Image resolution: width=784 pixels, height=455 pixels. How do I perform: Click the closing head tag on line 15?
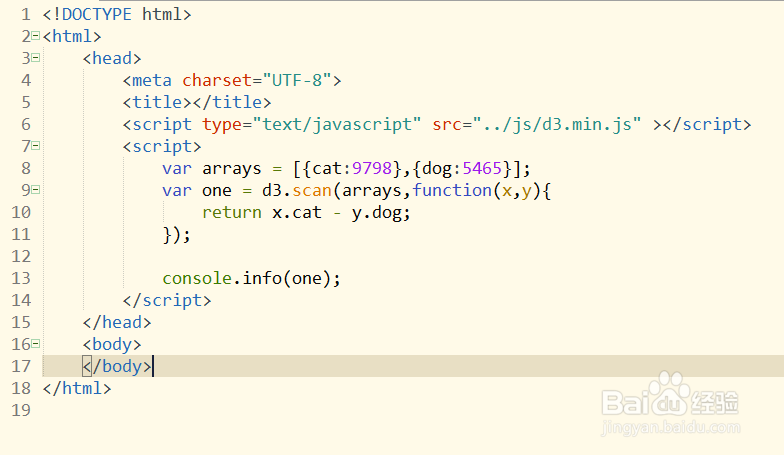pyautogui.click(x=117, y=322)
